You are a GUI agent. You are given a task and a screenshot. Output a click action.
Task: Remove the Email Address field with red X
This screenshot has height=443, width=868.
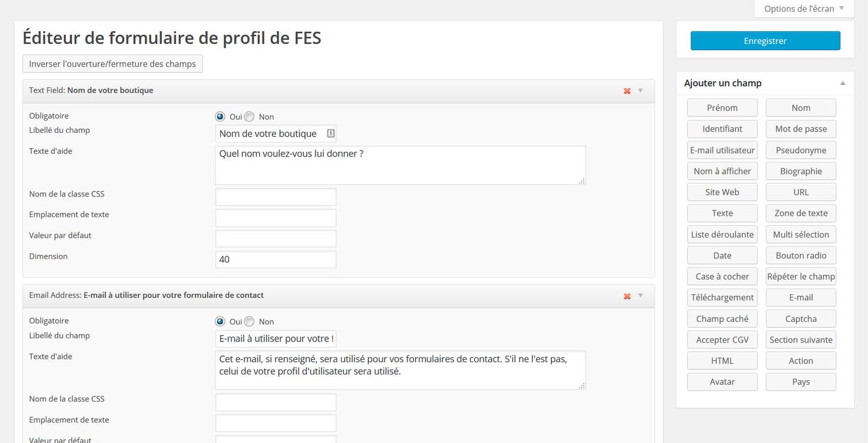[x=627, y=296]
